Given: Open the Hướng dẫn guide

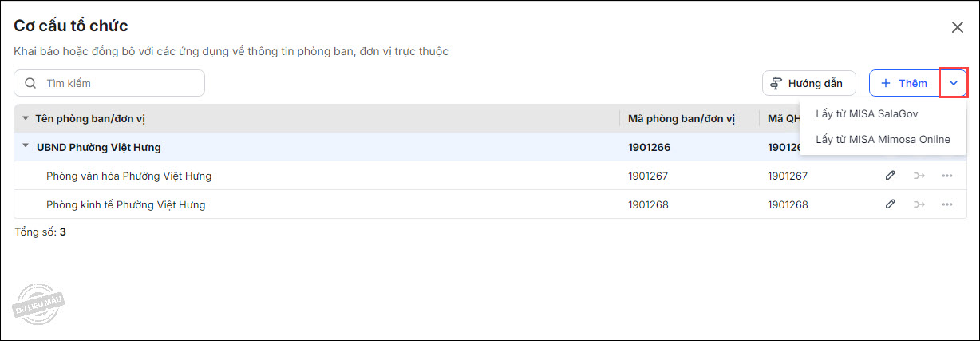Looking at the screenshot, I should tap(808, 83).
